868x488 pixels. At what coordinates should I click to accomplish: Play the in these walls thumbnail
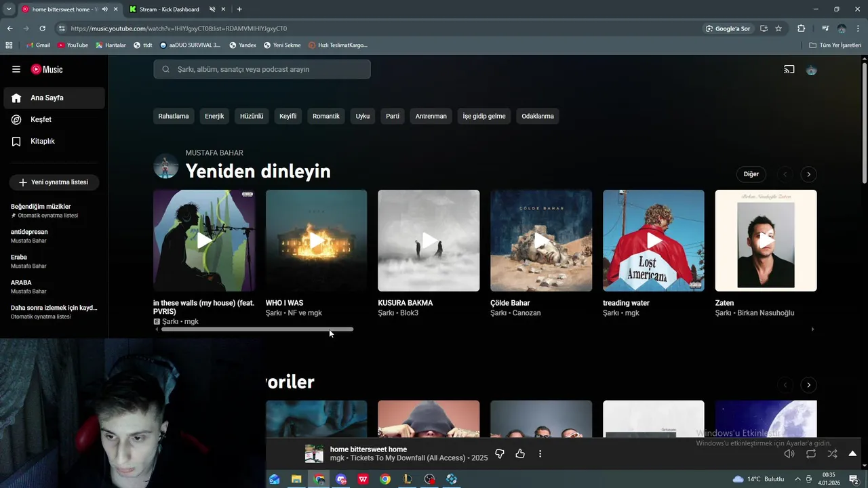204,241
